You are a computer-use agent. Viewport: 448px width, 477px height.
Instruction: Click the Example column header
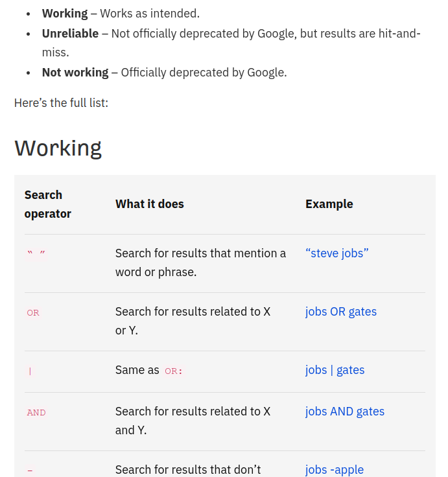point(329,204)
